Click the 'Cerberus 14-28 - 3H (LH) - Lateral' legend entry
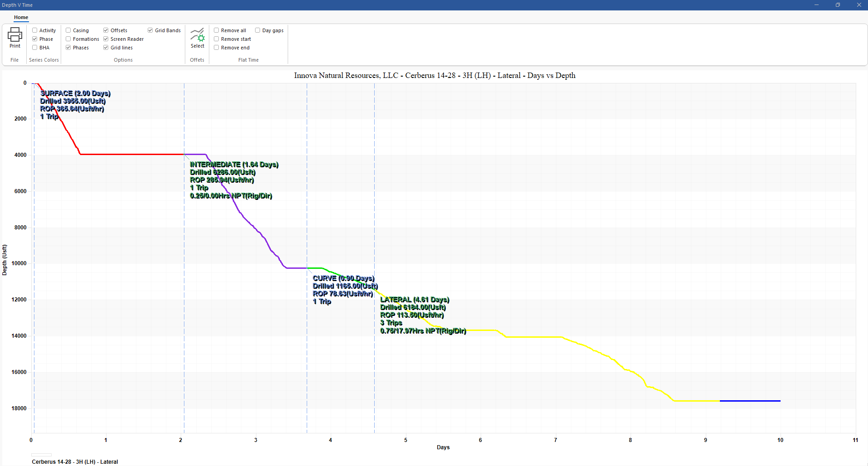The width and height of the screenshot is (868, 466). [75, 461]
